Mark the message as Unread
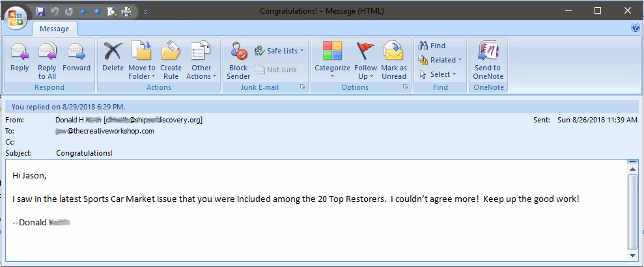The image size is (644, 267). tap(393, 59)
